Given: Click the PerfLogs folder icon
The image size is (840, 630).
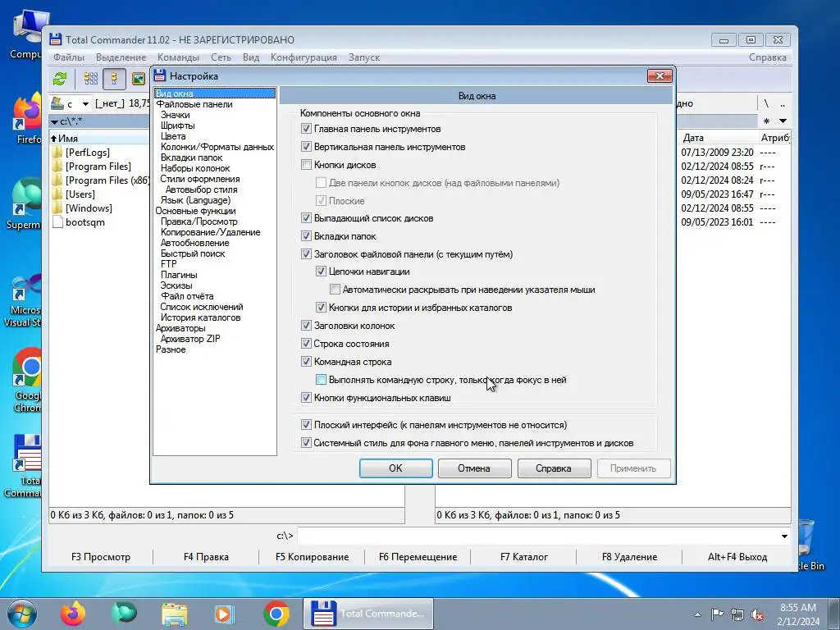Looking at the screenshot, I should point(57,153).
